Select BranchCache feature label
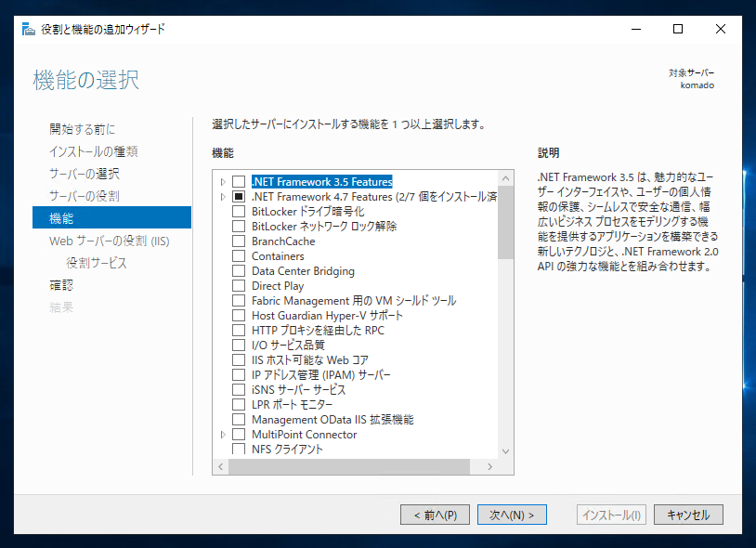The width and height of the screenshot is (756, 548). point(283,241)
